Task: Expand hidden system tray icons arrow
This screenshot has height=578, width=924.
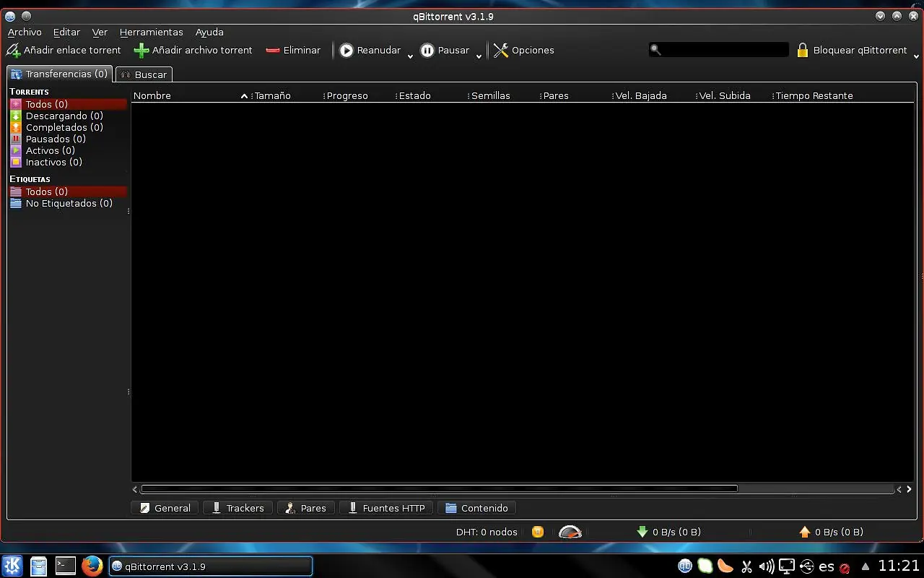Action: click(x=866, y=566)
